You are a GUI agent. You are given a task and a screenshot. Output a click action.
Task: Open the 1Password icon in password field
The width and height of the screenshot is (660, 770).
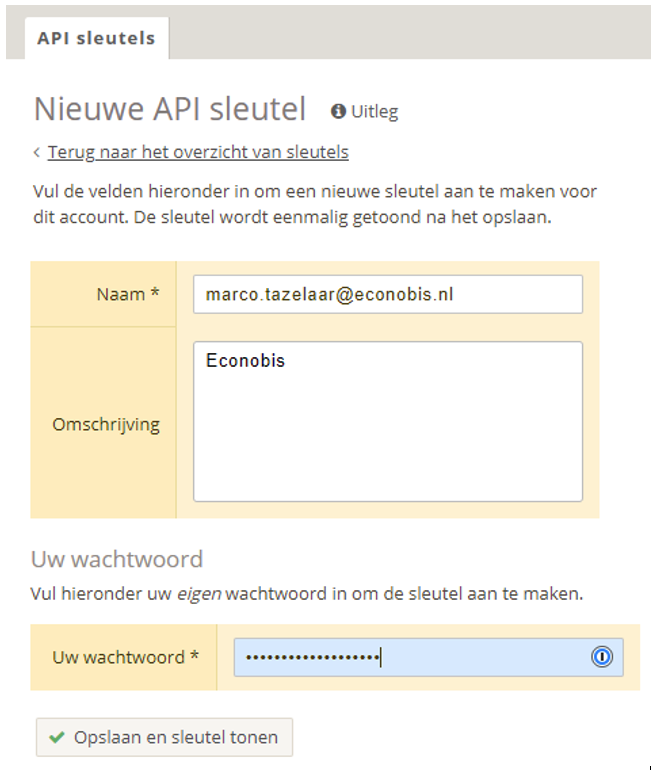(602, 657)
